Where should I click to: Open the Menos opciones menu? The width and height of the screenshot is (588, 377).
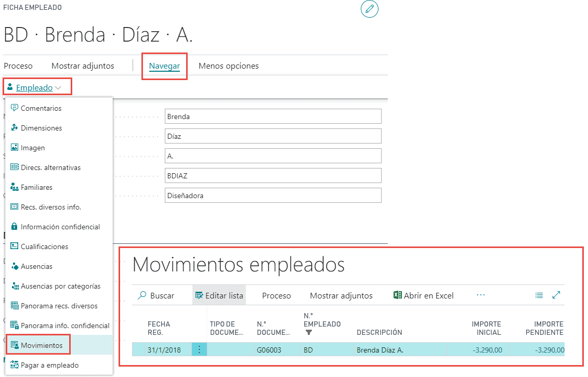228,66
